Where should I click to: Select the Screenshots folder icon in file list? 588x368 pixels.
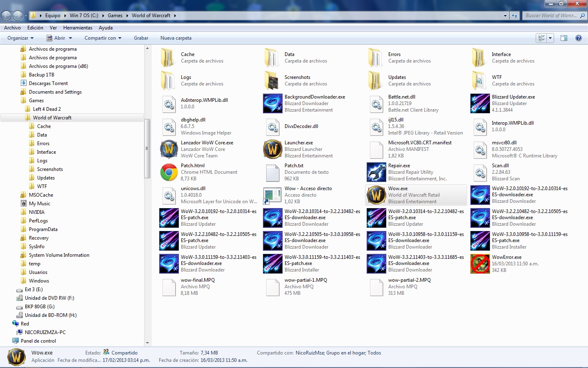click(272, 81)
